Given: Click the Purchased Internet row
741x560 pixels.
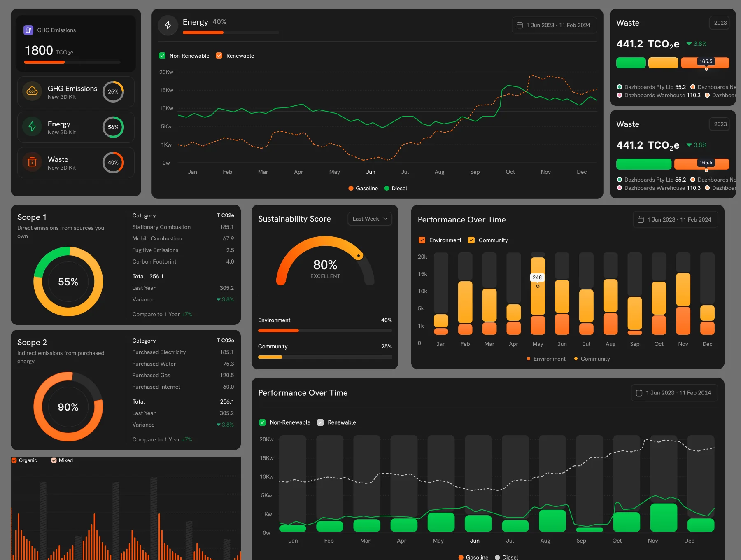Looking at the screenshot, I should [x=183, y=387].
